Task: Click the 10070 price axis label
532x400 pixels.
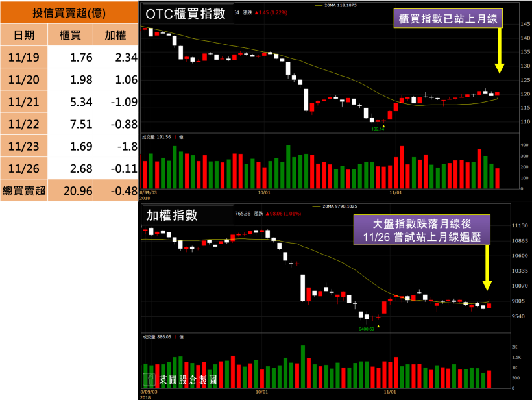Action: coord(520,286)
